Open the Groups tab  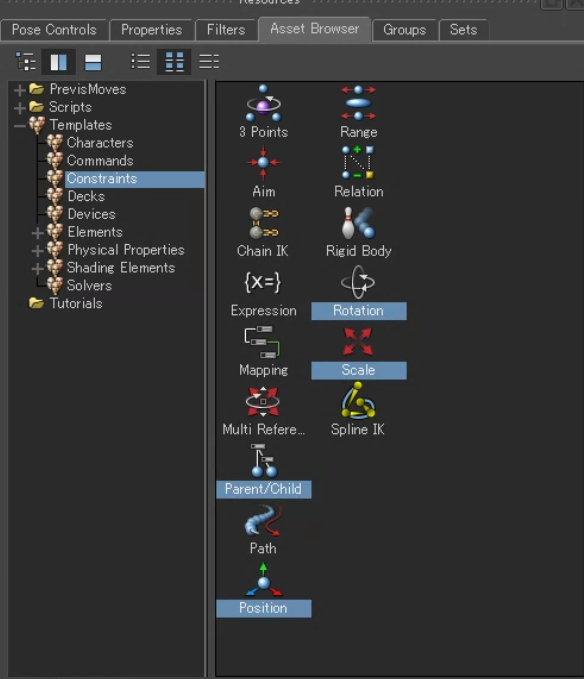coord(404,29)
